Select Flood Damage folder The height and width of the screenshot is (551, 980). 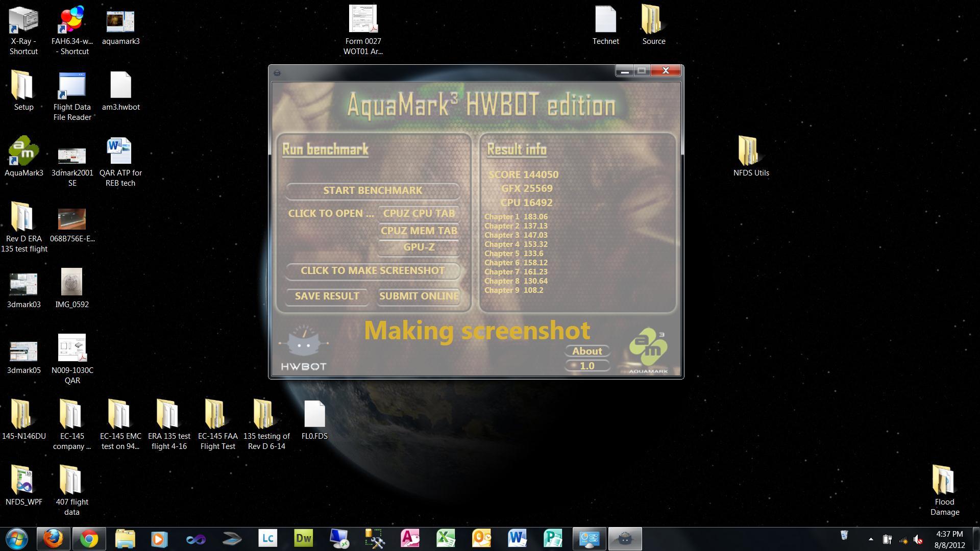tap(944, 491)
